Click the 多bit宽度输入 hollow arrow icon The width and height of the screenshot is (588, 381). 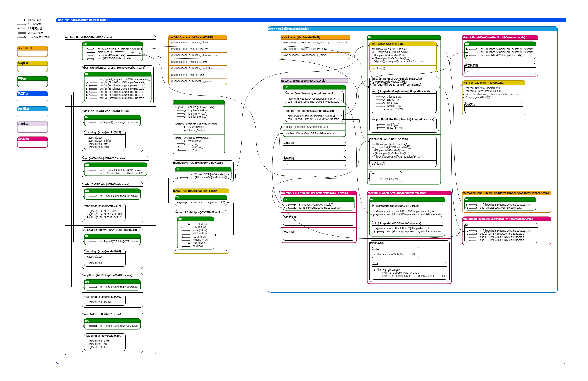pos(22,24)
